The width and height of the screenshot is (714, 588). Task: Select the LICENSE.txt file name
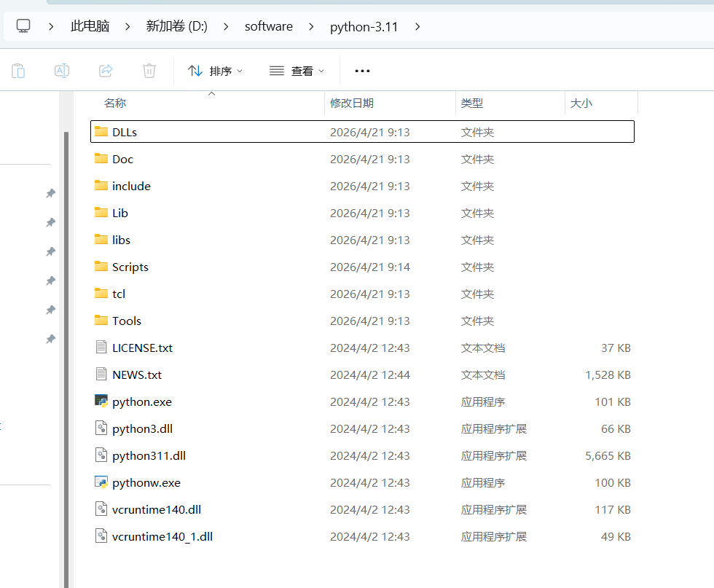143,348
